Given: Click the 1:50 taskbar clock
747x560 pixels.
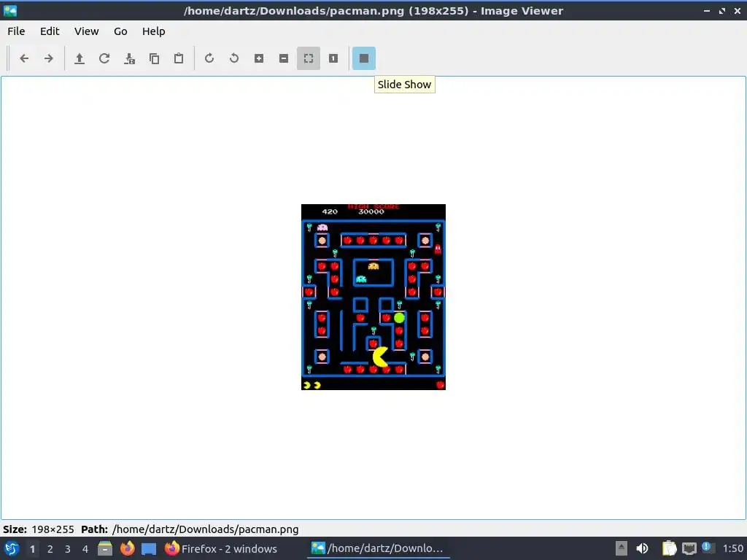Looking at the screenshot, I should (x=732, y=548).
